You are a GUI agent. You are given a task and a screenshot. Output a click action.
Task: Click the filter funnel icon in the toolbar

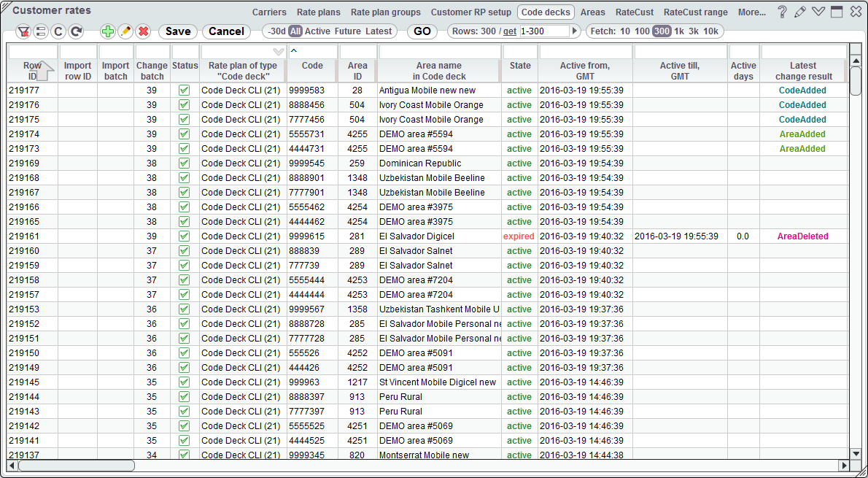[23, 31]
